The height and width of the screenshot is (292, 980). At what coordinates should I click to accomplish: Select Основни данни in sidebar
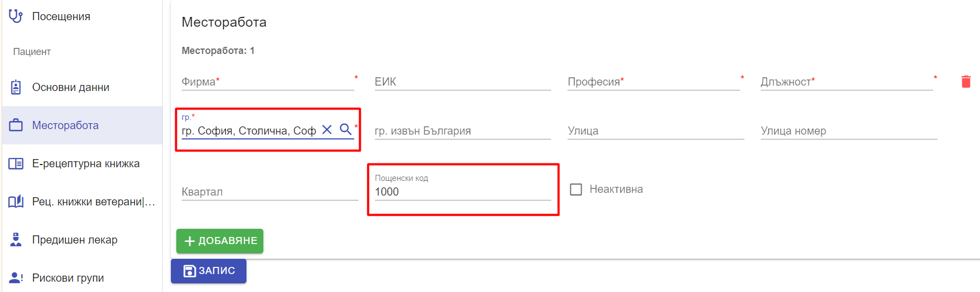(82, 87)
